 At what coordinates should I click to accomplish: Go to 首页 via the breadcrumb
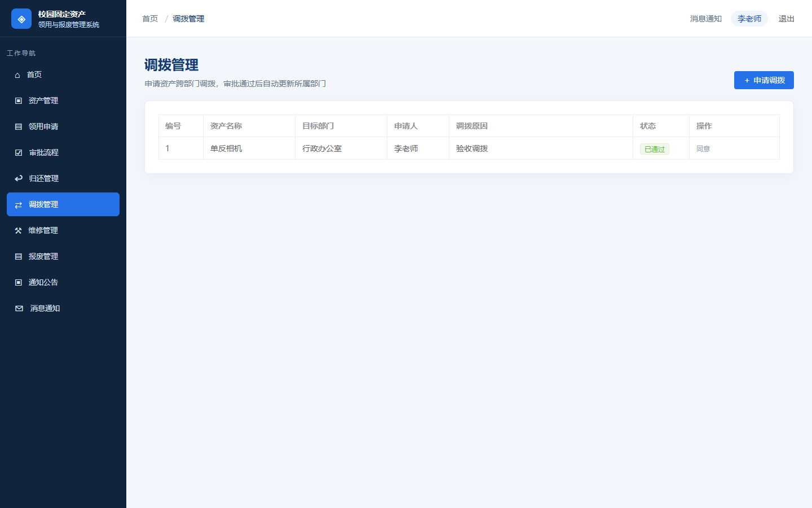click(x=150, y=19)
